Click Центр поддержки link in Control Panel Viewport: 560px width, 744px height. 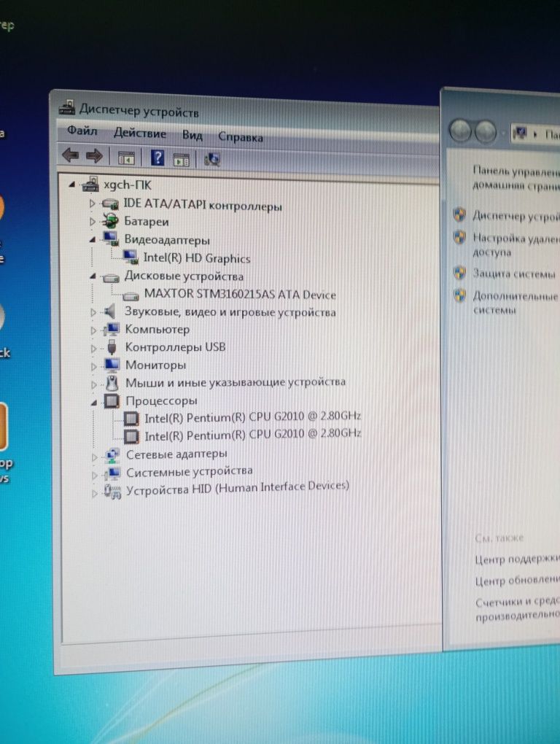517,559
